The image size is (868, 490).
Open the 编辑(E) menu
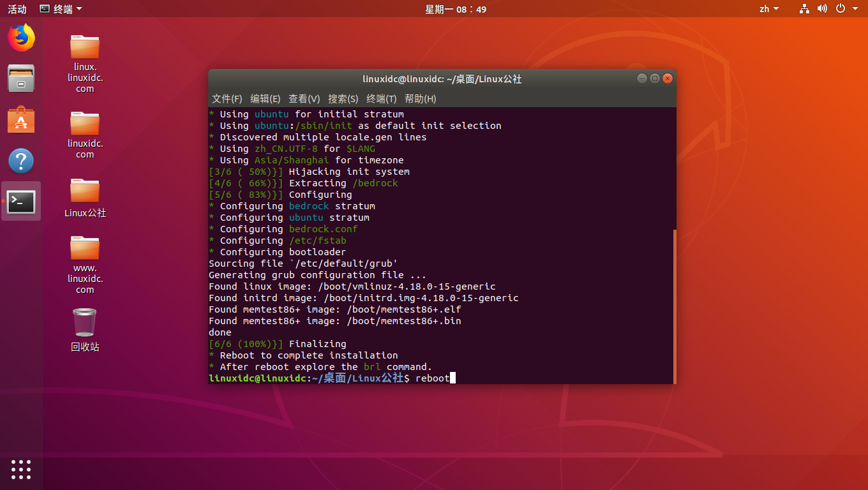tap(265, 99)
